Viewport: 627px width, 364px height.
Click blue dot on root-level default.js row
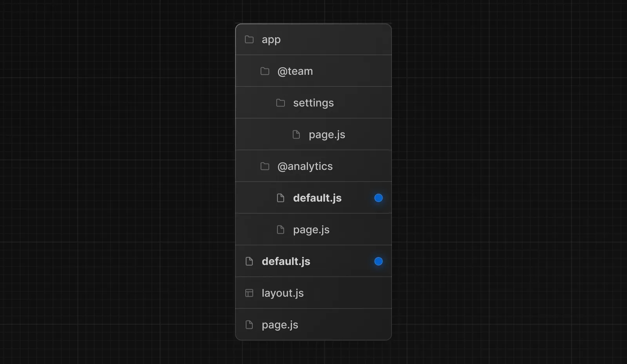[x=378, y=261]
